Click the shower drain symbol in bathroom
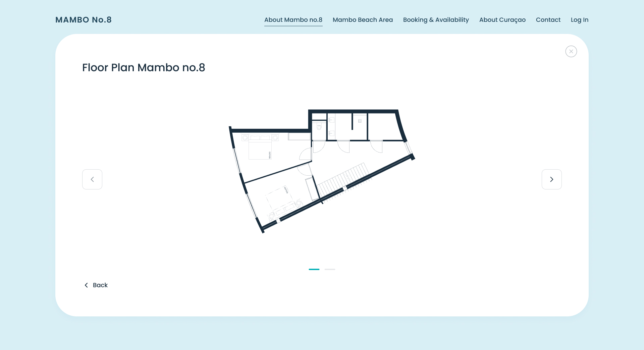Viewport: 644px width, 350px height. (x=360, y=121)
